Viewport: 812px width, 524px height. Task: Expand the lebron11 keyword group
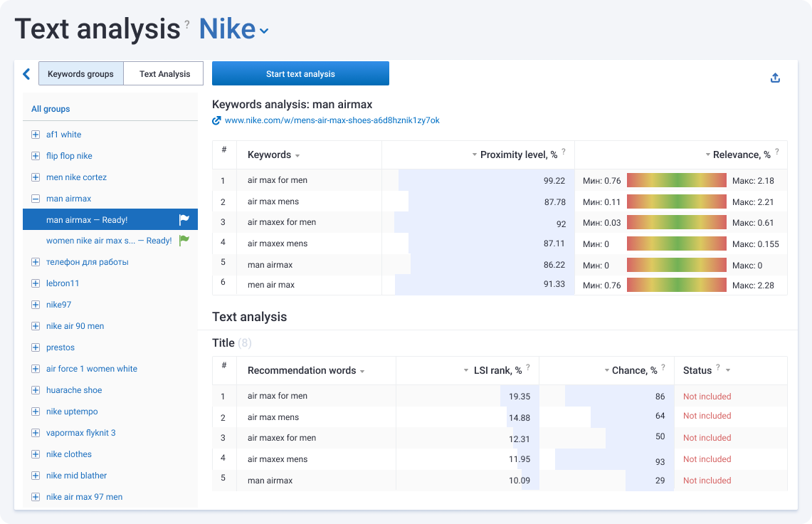tap(36, 283)
